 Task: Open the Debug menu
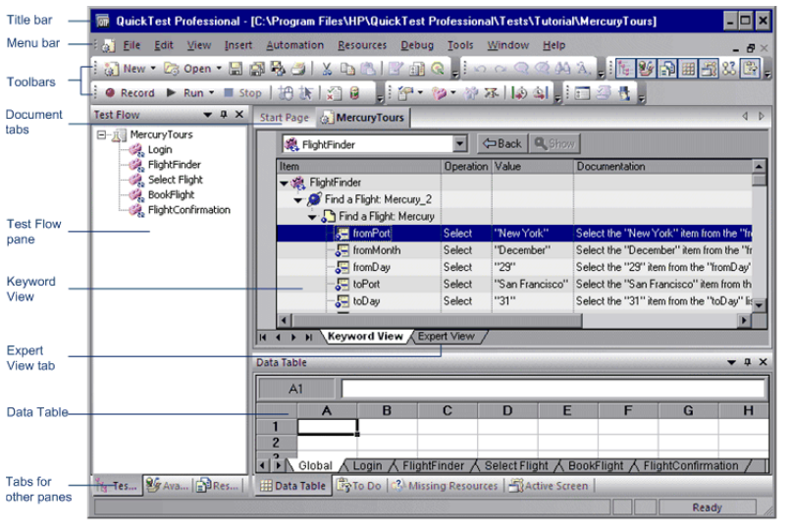417,45
